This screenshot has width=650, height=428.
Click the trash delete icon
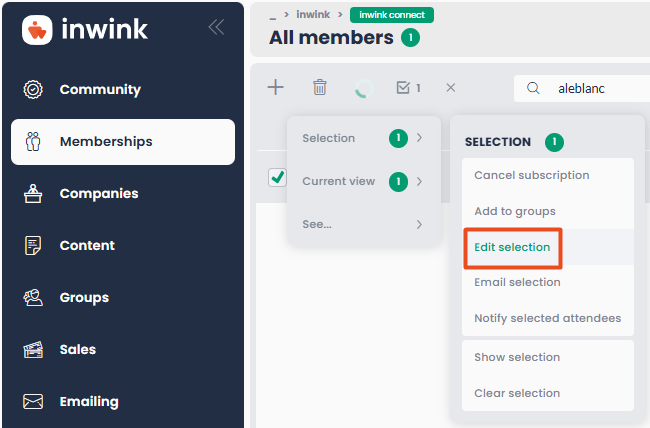pos(320,88)
